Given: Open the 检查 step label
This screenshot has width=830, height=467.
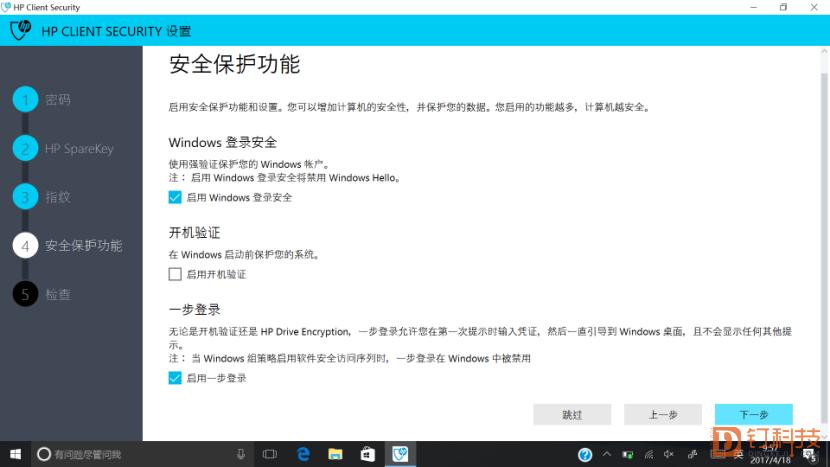Looking at the screenshot, I should point(58,294).
